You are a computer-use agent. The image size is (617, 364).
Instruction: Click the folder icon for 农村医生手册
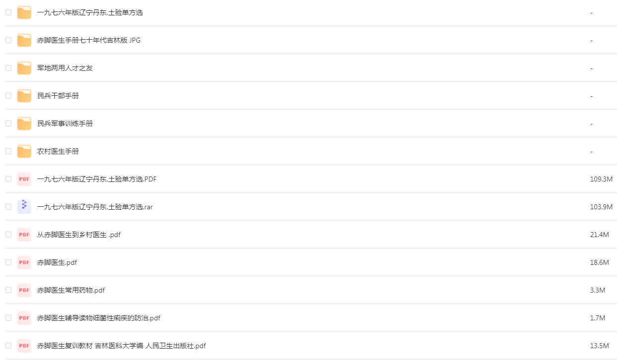[x=24, y=151]
